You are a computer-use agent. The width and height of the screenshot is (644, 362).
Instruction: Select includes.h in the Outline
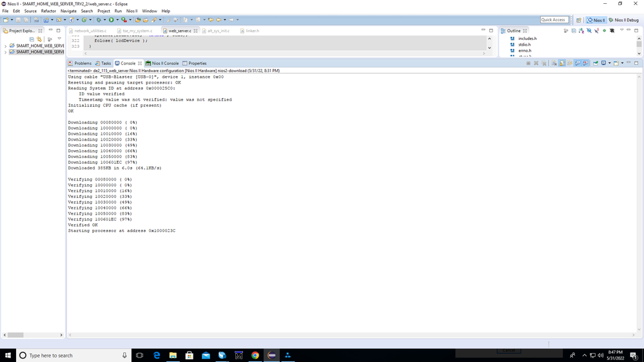(x=527, y=39)
